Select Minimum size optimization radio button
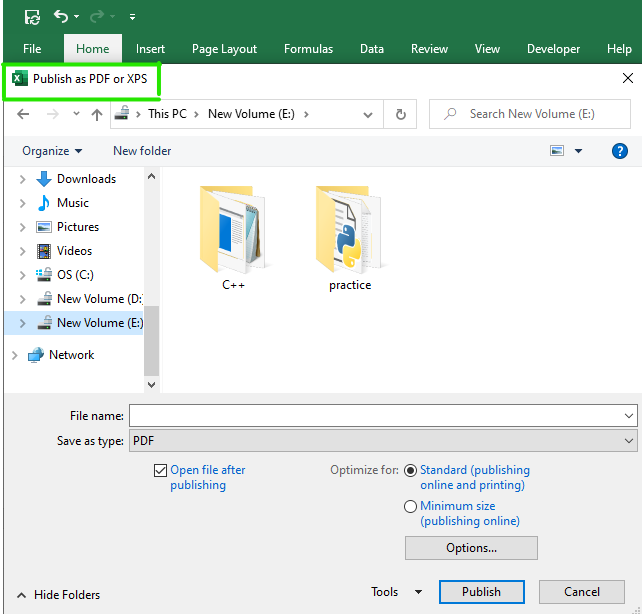This screenshot has width=642, height=614. [x=410, y=507]
